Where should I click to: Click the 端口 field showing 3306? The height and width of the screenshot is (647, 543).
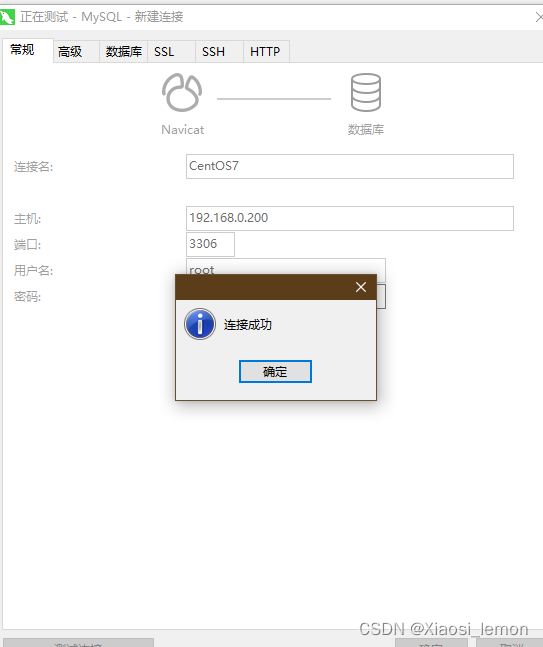point(210,244)
